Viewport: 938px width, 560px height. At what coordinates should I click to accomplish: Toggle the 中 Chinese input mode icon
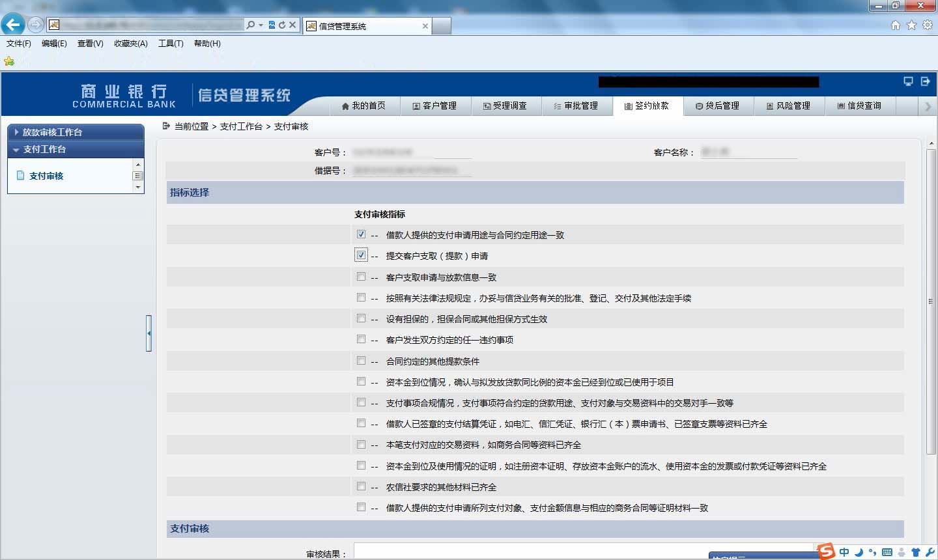coord(844,552)
